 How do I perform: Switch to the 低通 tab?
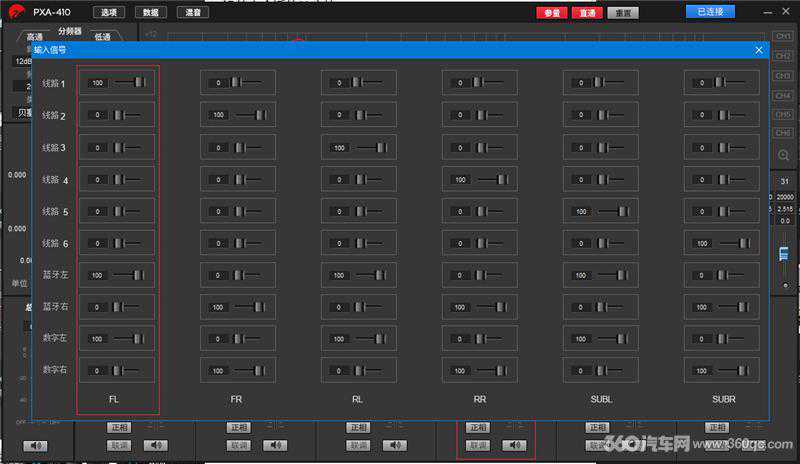[x=102, y=36]
